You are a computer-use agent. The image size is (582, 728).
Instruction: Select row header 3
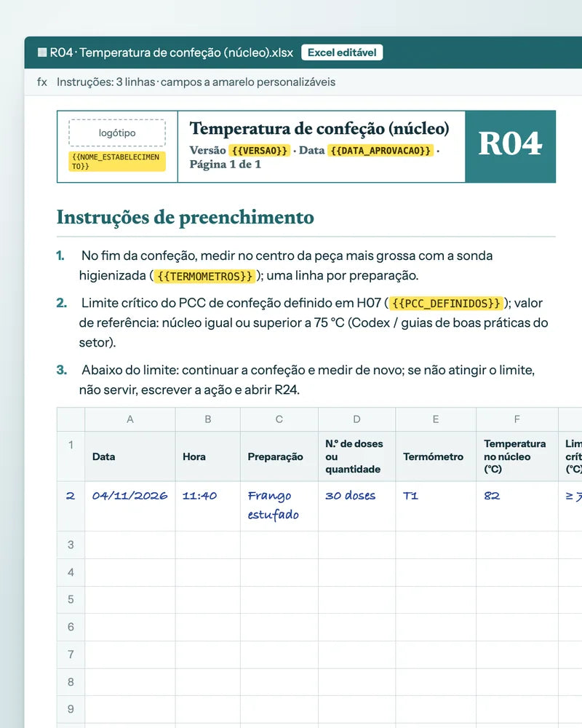point(71,545)
